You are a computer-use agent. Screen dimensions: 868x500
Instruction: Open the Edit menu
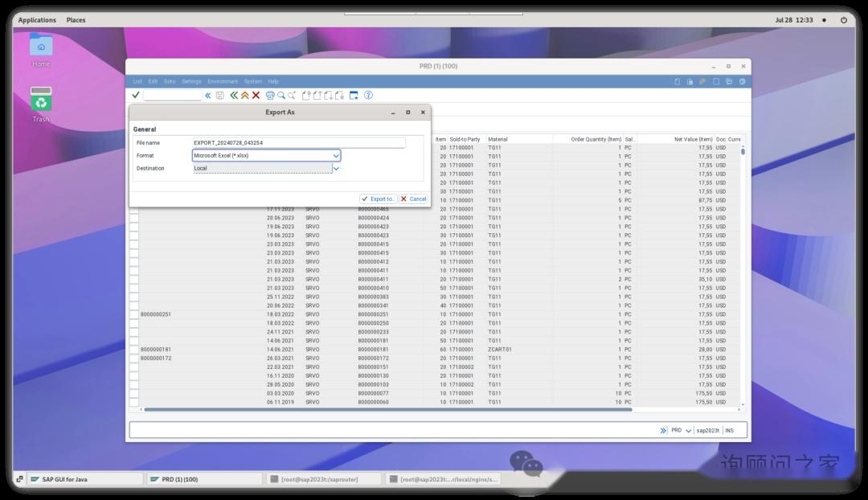click(x=153, y=81)
